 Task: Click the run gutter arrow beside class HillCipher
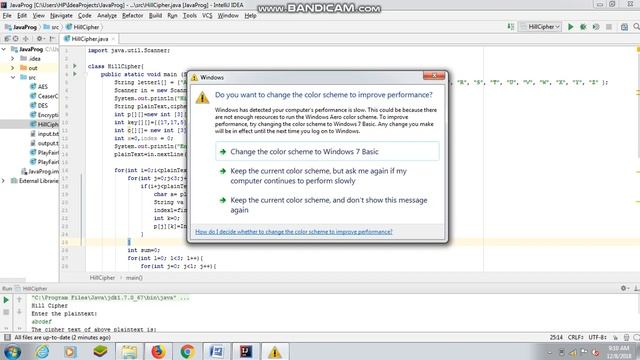[x=75, y=66]
